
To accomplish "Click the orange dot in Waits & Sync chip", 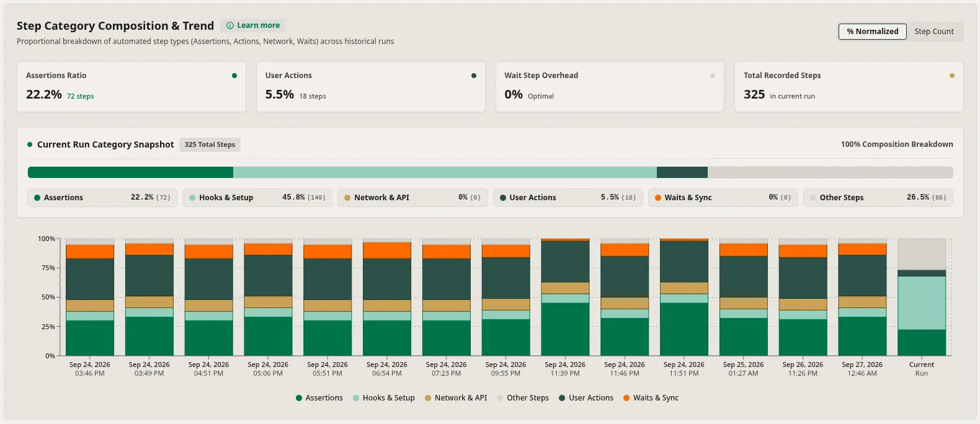I will click(x=658, y=198).
